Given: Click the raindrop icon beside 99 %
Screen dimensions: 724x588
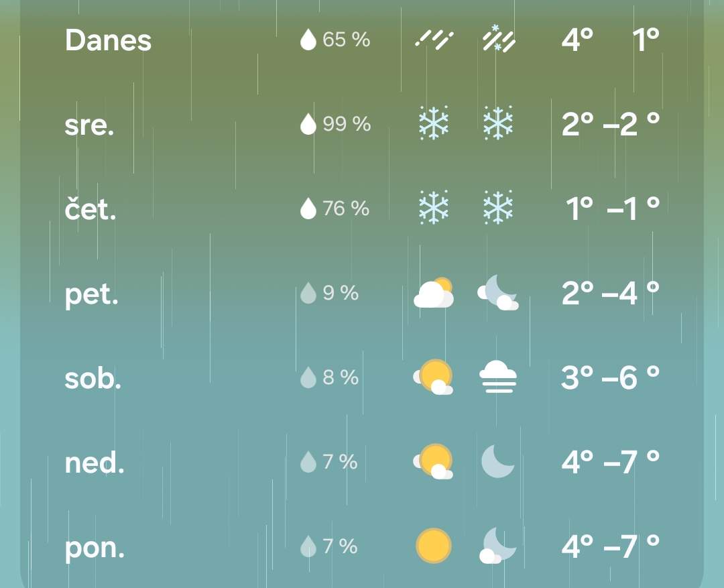Looking at the screenshot, I should (x=308, y=124).
